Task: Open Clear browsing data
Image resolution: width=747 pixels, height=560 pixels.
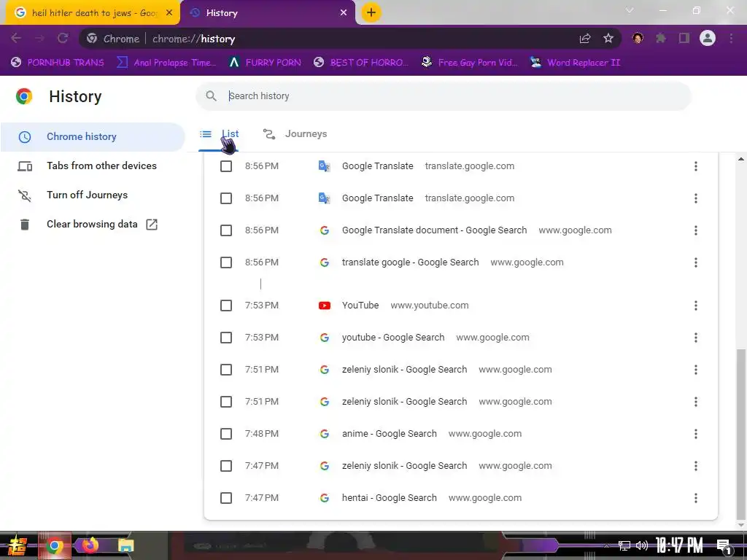Action: click(92, 225)
